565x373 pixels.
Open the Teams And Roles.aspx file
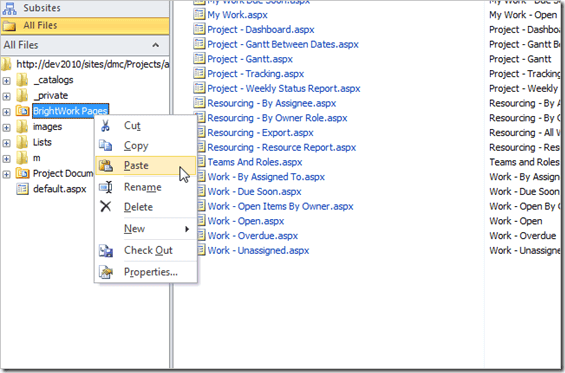[255, 162]
